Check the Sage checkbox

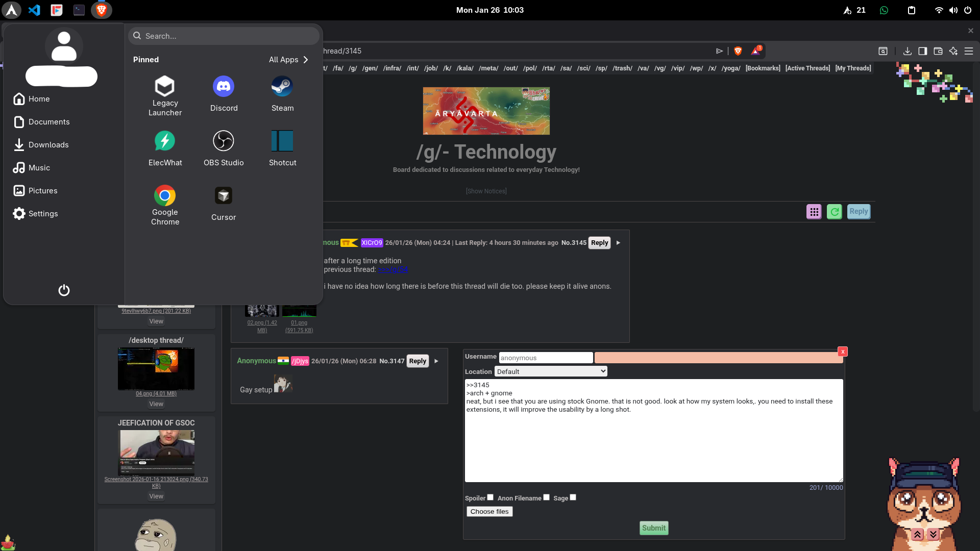pos(573,497)
